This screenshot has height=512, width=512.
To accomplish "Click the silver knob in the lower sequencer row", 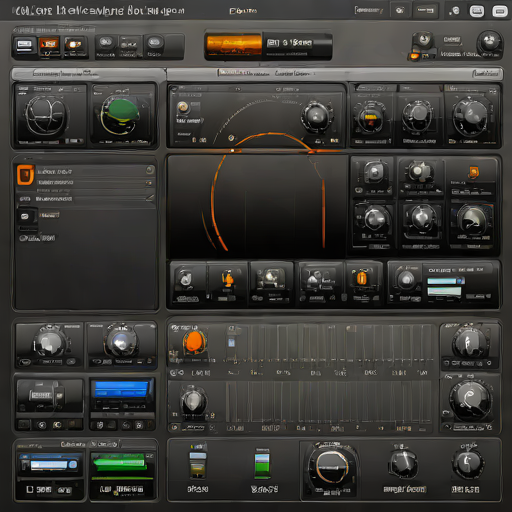I will coord(193,400).
